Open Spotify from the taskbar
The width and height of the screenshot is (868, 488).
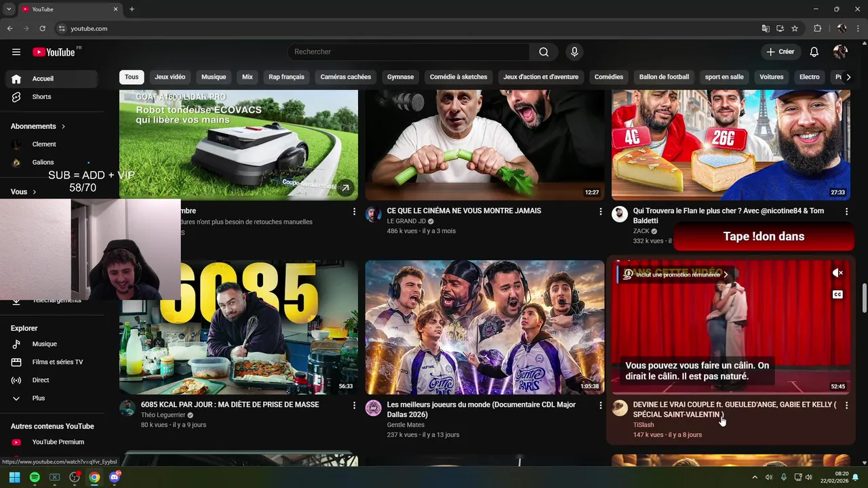35,477
